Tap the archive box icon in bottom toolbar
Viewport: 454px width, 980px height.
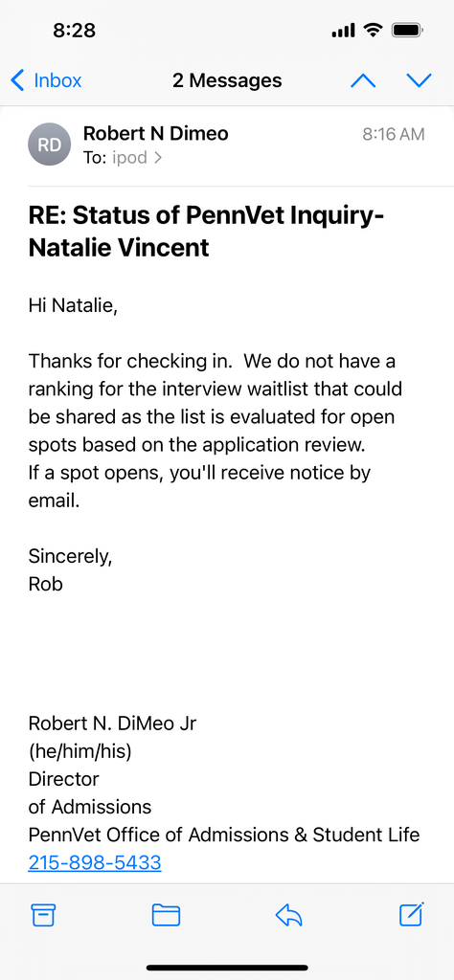pyautogui.click(x=43, y=916)
